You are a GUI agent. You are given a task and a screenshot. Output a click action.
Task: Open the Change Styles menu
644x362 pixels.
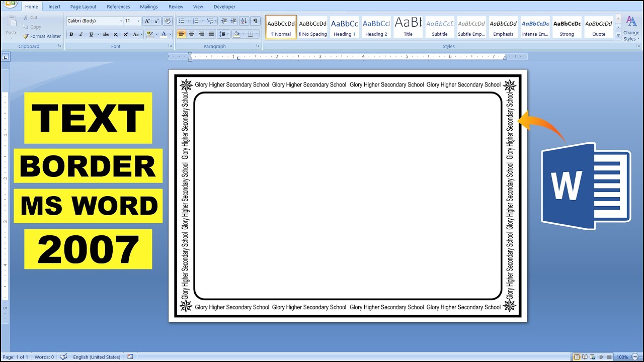[x=631, y=28]
